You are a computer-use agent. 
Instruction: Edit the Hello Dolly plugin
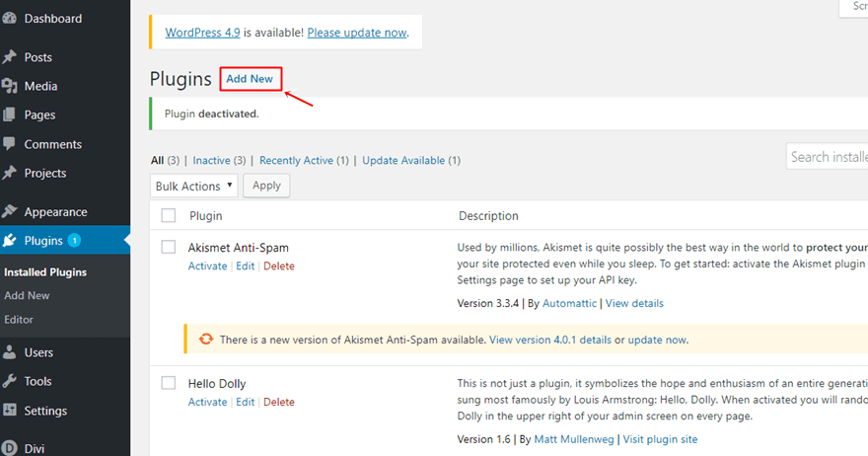(x=246, y=402)
